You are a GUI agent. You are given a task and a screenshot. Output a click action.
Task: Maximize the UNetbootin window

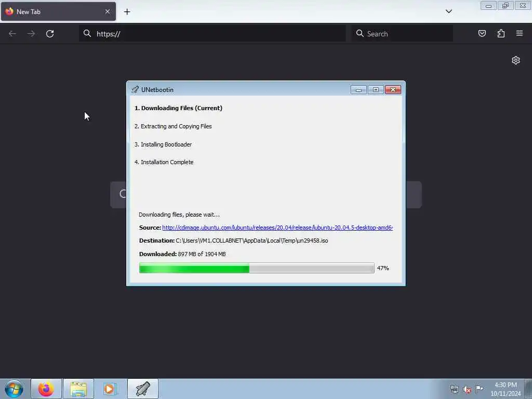click(x=376, y=89)
